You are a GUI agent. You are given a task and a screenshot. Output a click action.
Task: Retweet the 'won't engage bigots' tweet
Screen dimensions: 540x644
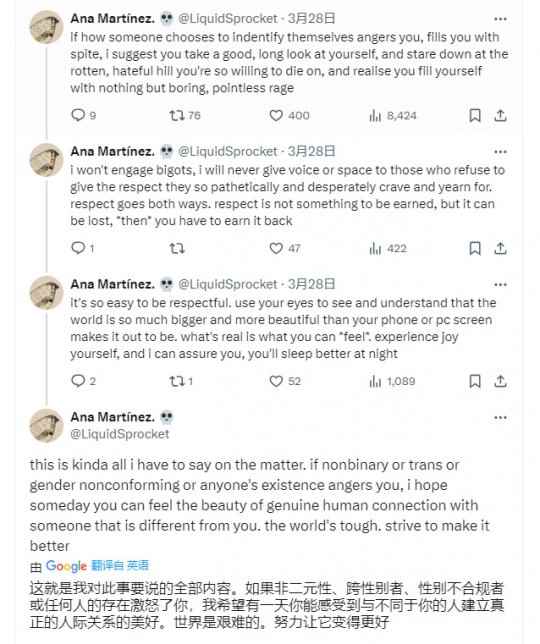point(177,248)
